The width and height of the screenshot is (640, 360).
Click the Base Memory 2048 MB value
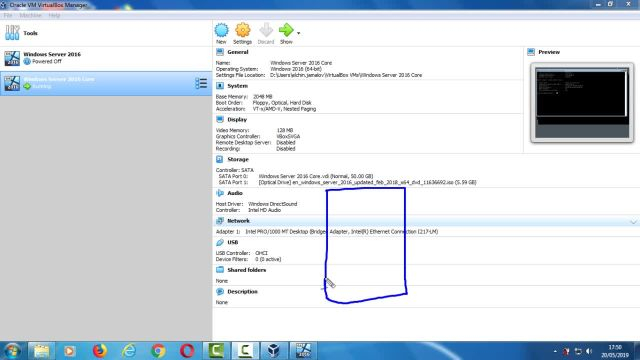point(262,97)
